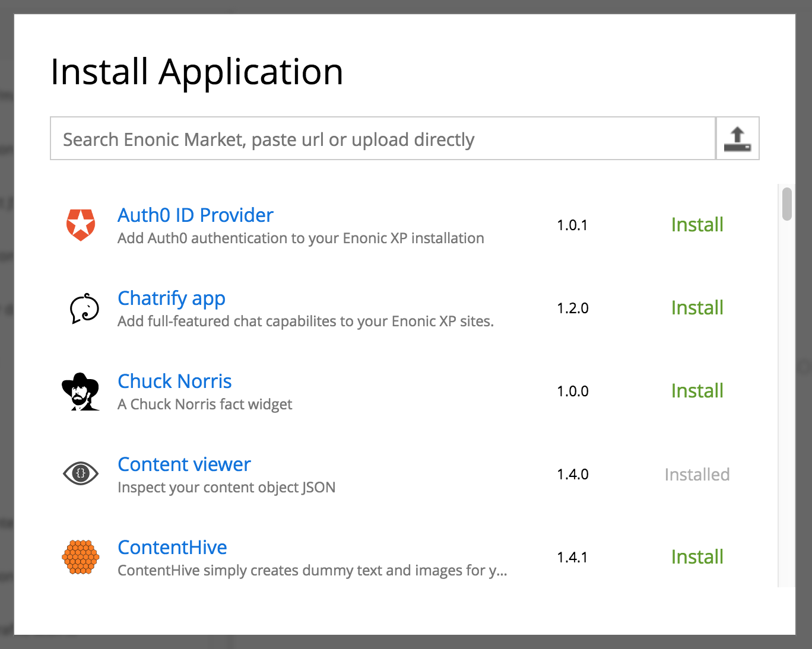Click the 'Add Auth0 authentication' description text
The image size is (812, 649).
click(x=301, y=238)
